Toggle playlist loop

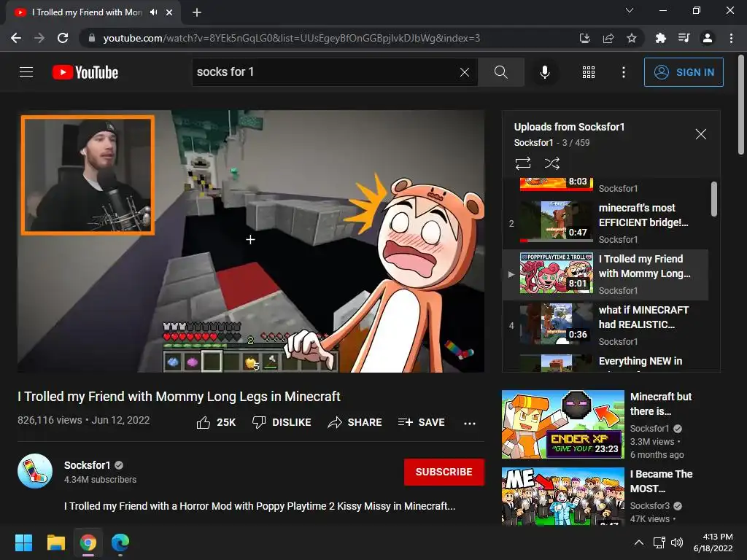click(x=523, y=163)
